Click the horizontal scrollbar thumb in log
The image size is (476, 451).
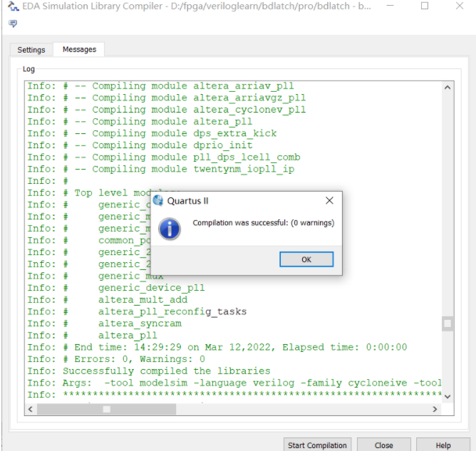pos(107,409)
